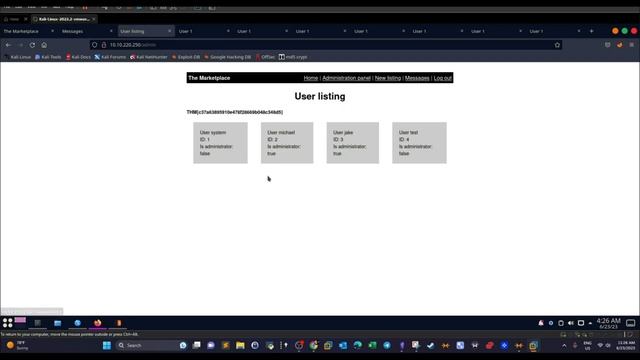
Task: Open the Firefox home page button
Action: pos(44,45)
